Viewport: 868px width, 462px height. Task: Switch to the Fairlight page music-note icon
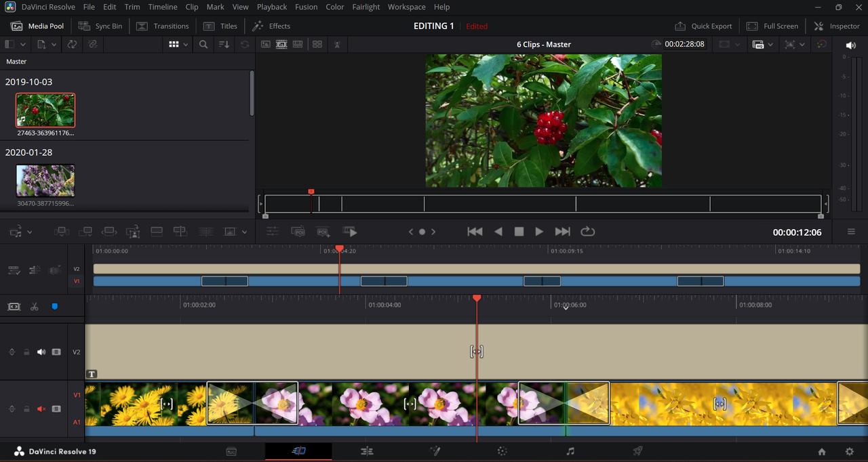[x=570, y=451]
